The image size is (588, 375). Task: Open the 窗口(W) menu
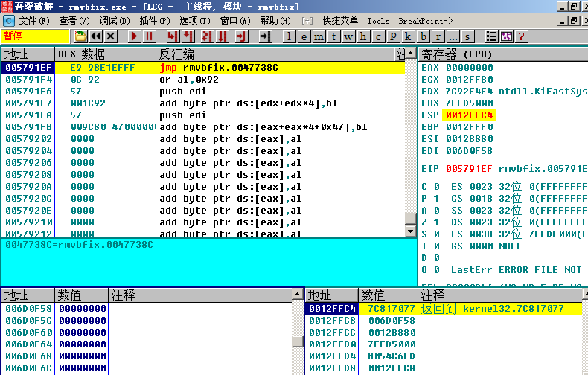pos(235,21)
